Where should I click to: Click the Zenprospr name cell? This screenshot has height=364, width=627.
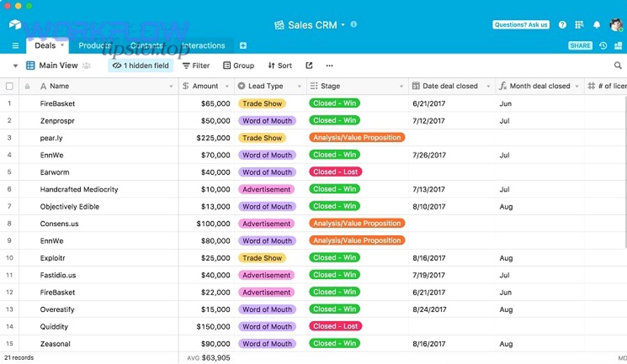coord(98,120)
